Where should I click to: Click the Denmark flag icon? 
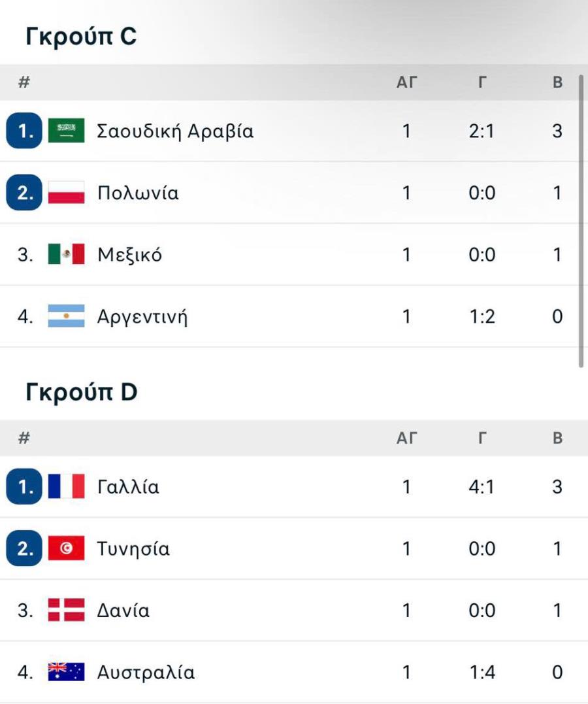point(66,610)
